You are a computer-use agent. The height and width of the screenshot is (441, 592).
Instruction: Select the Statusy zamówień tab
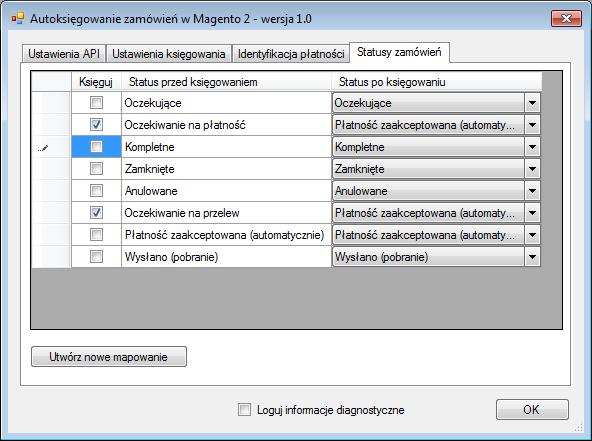pos(399,52)
